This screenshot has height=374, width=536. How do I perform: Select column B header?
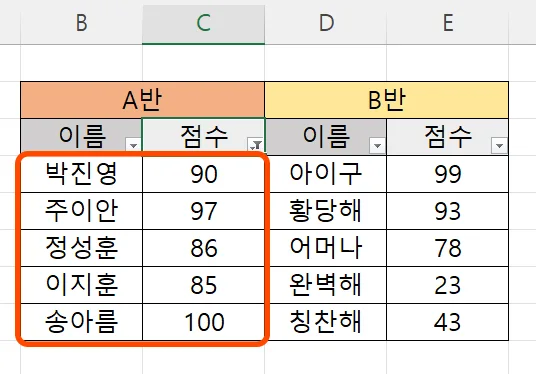pyautogui.click(x=81, y=23)
